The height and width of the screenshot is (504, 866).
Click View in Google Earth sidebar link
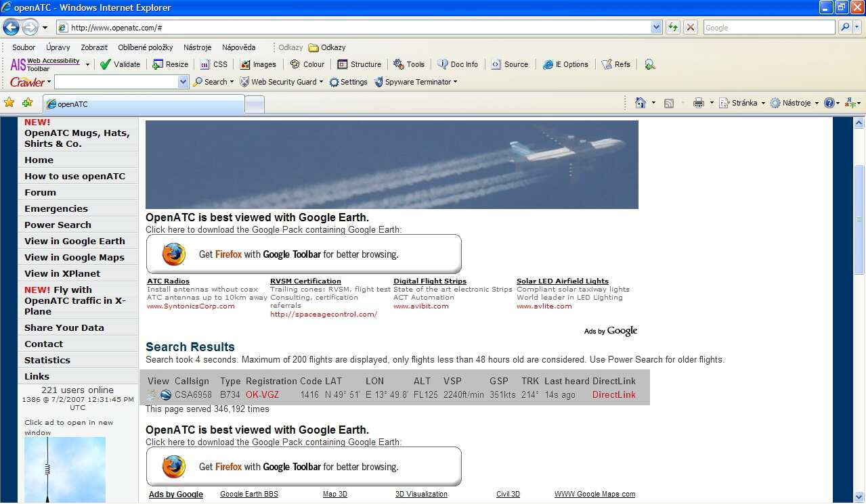74,241
